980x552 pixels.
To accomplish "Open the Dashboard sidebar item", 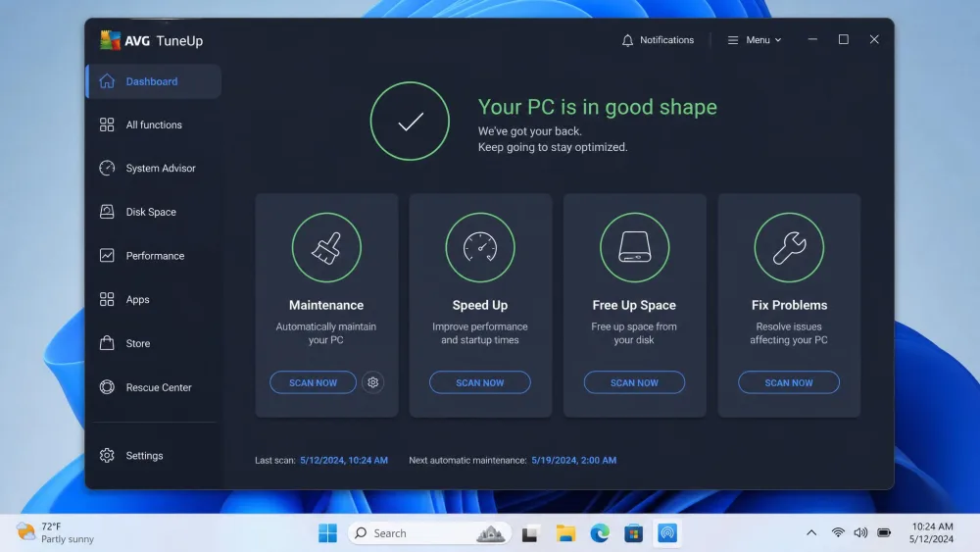I will coord(154,81).
